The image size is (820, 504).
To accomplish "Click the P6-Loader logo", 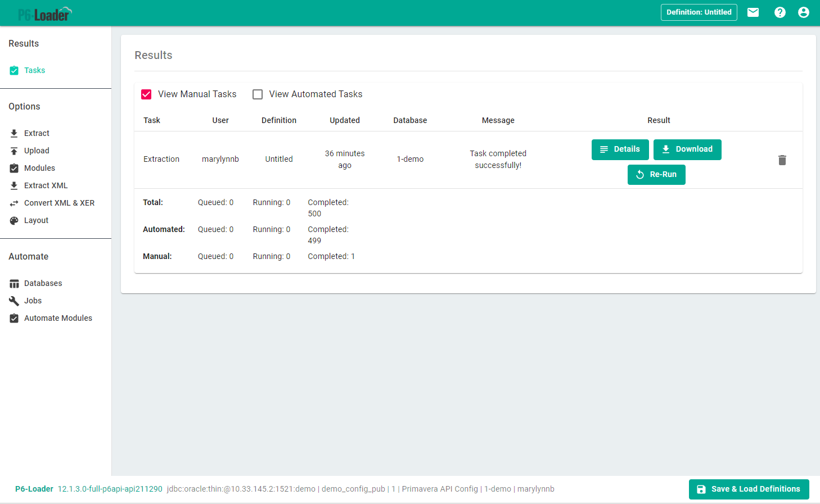I will [44, 14].
